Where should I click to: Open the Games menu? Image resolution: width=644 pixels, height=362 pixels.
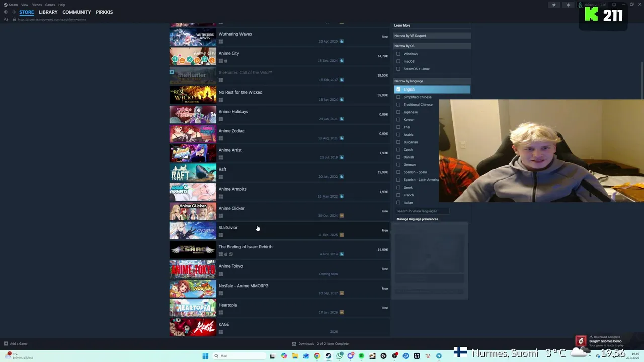coord(50,5)
